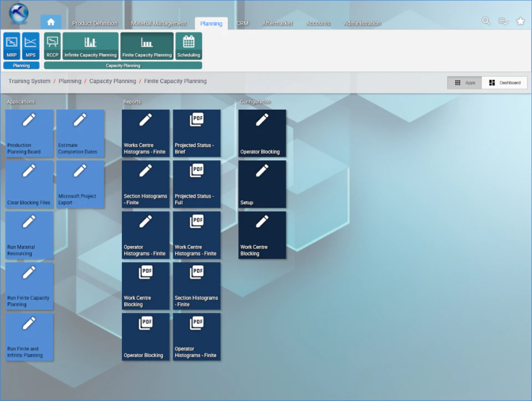Launch Production Planning Board tile
The width and height of the screenshot is (532, 401).
[x=29, y=133]
